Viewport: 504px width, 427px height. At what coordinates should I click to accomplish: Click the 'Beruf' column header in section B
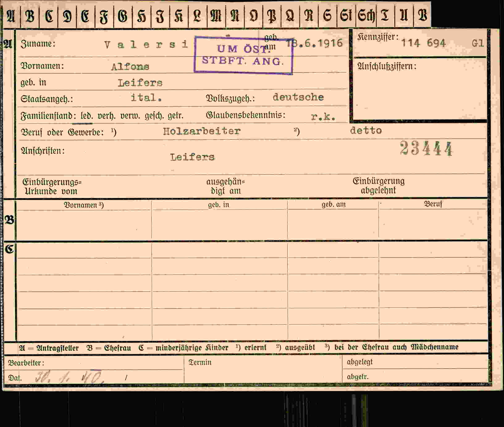pos(433,204)
